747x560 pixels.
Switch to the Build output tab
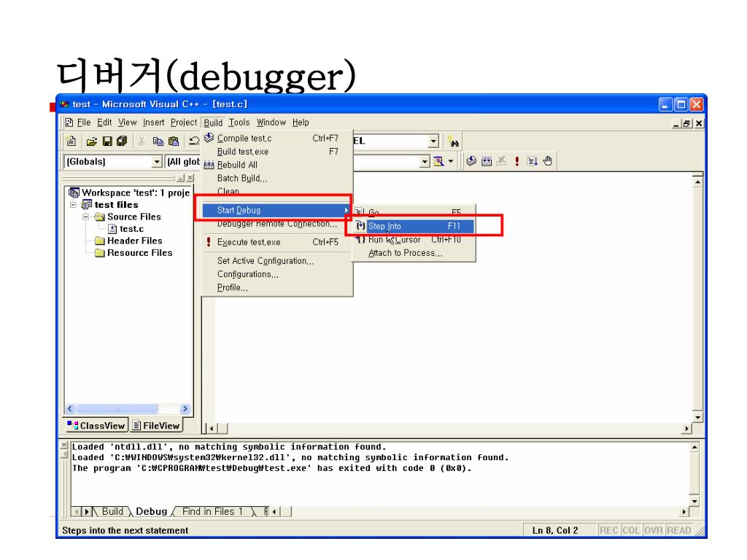click(112, 511)
